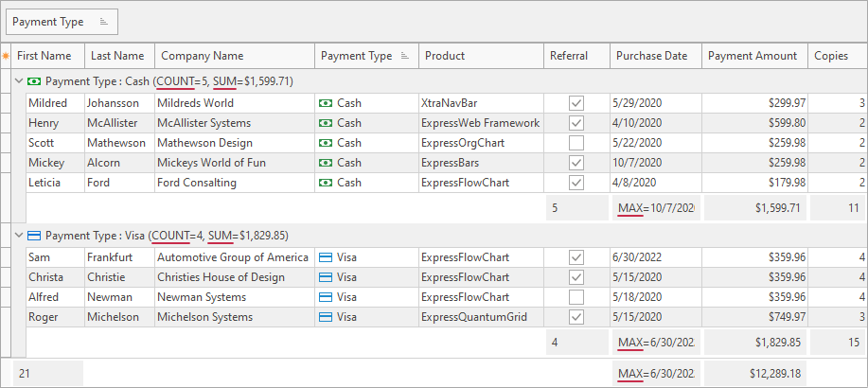Click the 'ExpressBars' product cell

481,163
